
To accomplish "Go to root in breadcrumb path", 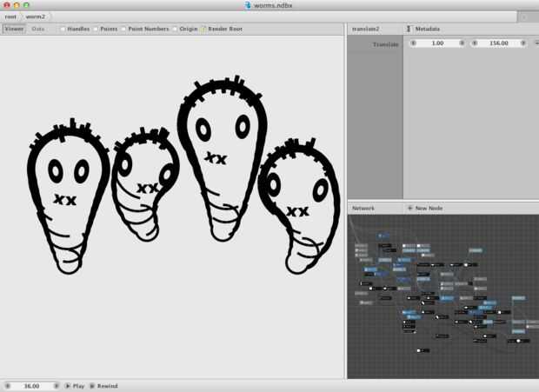I will click(x=10, y=17).
